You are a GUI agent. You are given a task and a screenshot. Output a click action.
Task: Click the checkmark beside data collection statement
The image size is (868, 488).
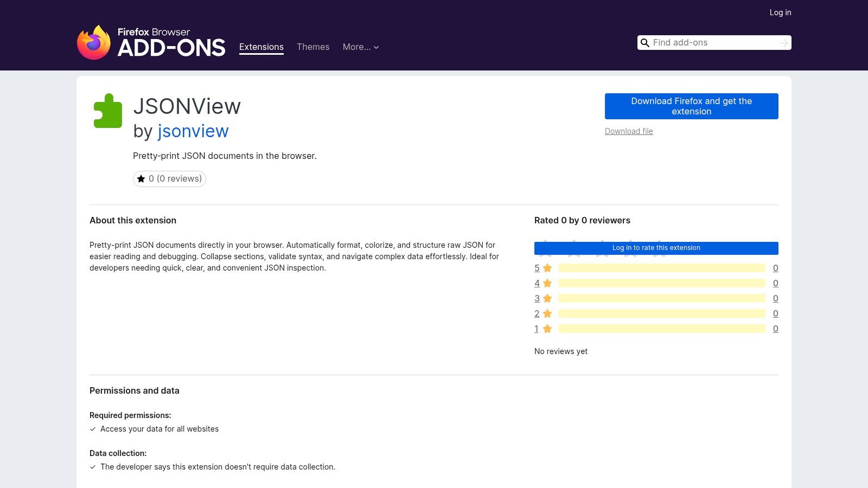[x=93, y=467]
